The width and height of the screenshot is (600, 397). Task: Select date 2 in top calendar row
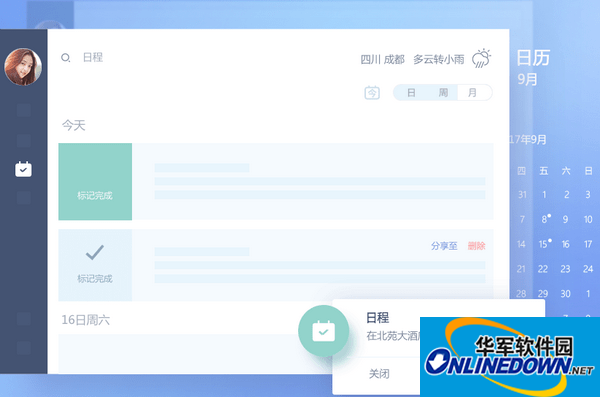coord(566,194)
